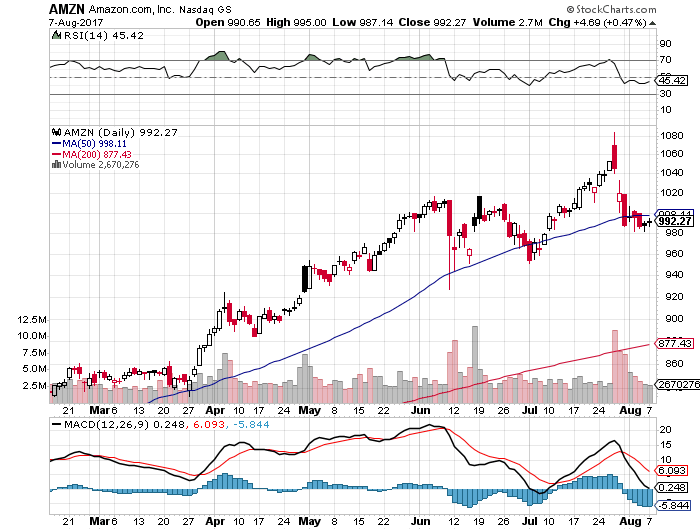
Task: Click the 30 level label on RSI axis
Action: coord(665,93)
